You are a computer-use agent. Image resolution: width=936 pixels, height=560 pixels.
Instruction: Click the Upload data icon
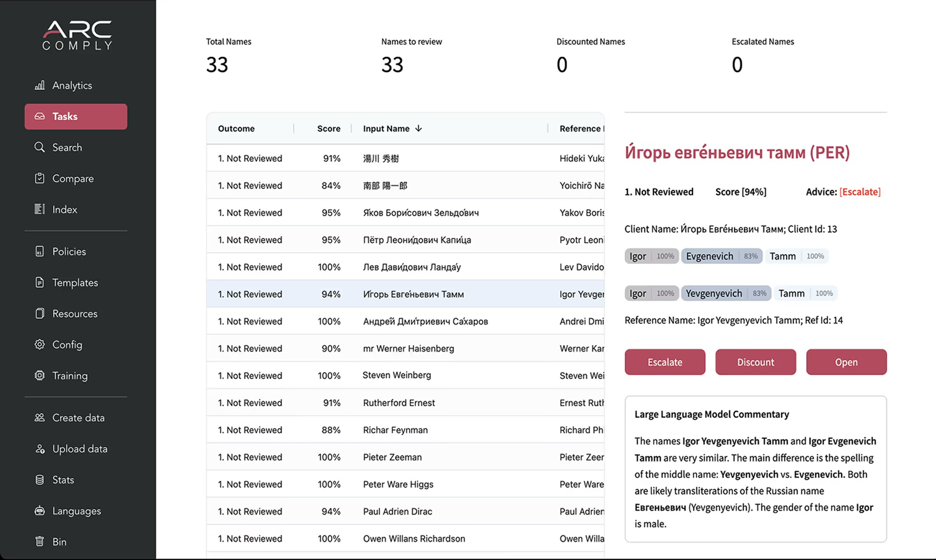coord(40,449)
